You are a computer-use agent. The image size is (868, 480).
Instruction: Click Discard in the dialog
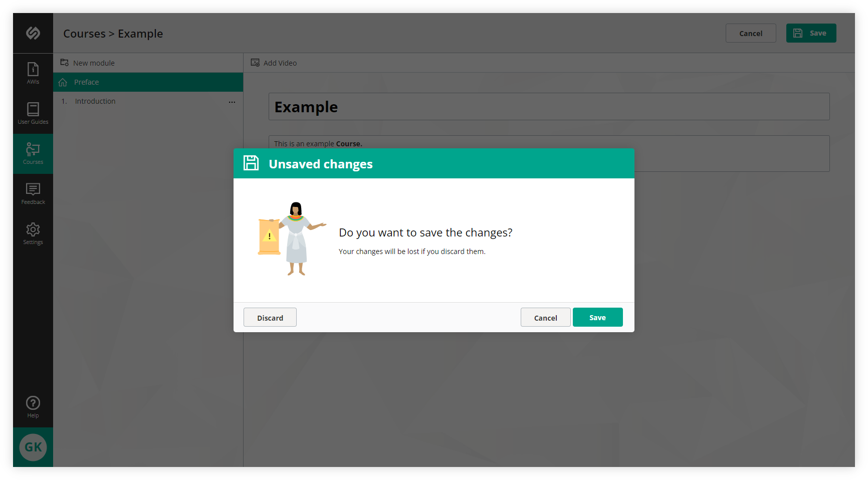tap(270, 317)
